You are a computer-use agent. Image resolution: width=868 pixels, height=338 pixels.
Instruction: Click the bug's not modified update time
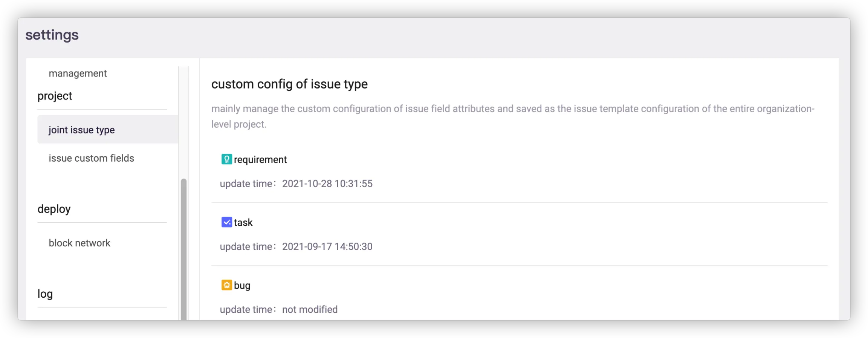[x=310, y=310]
